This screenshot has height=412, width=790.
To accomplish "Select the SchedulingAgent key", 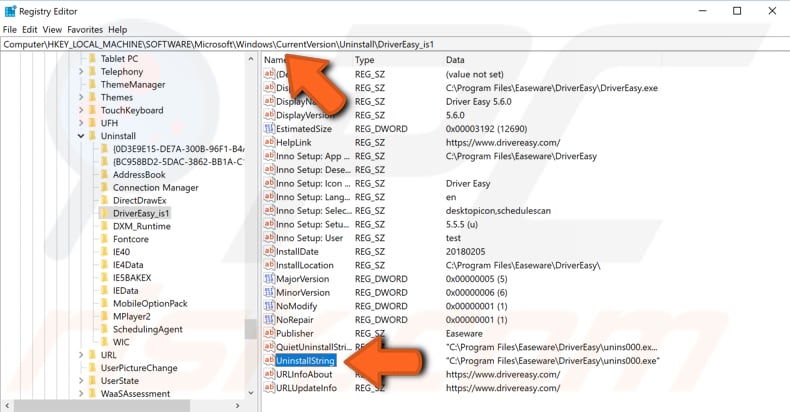I will click(148, 329).
